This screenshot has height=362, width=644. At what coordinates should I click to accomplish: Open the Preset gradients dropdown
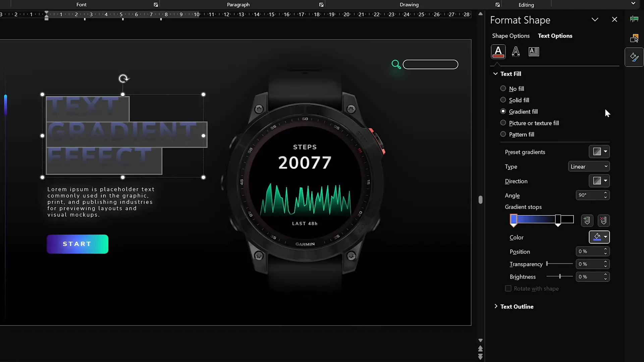coord(599,152)
